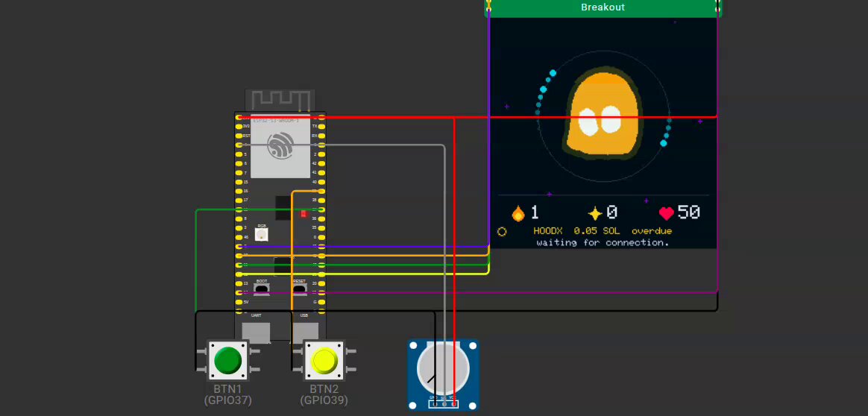868x416 pixels.
Task: Click the orange ghost character on the display
Action: 604,114
